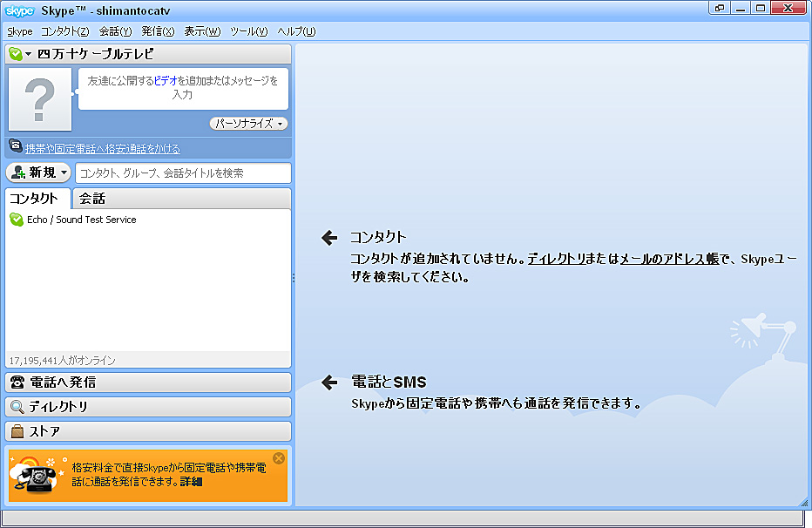This screenshot has width=812, height=528.
Task: Select Echo / Sound Test Service contact
Action: [x=148, y=220]
